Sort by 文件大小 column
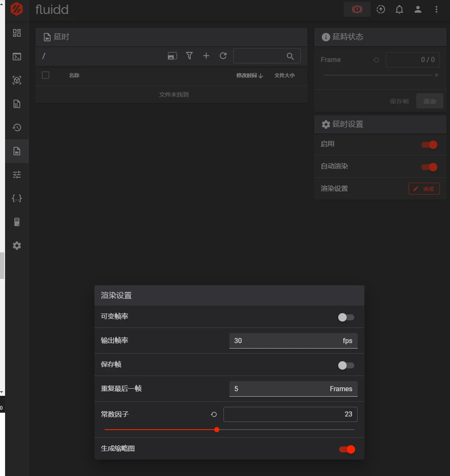Screen dimensions: 450x476 point(284,75)
